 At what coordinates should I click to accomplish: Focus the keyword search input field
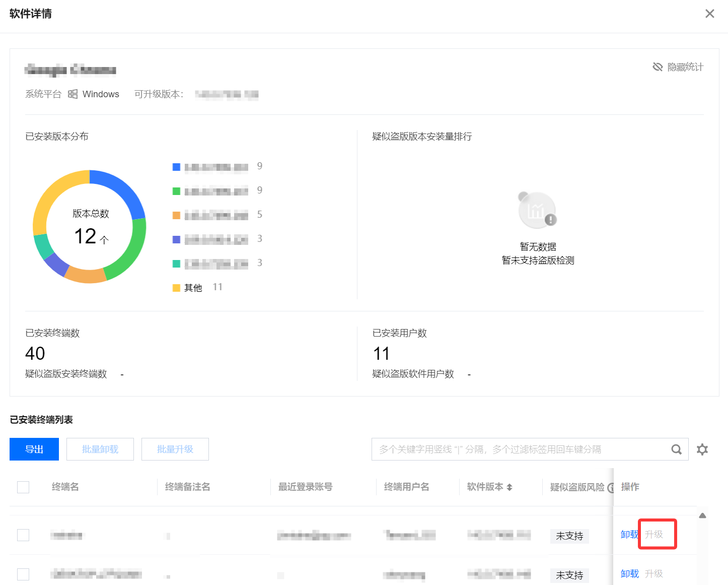tap(519, 449)
